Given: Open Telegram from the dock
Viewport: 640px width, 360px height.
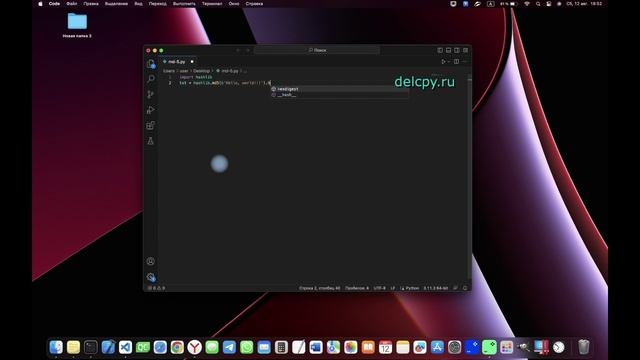Looking at the screenshot, I should tap(229, 347).
